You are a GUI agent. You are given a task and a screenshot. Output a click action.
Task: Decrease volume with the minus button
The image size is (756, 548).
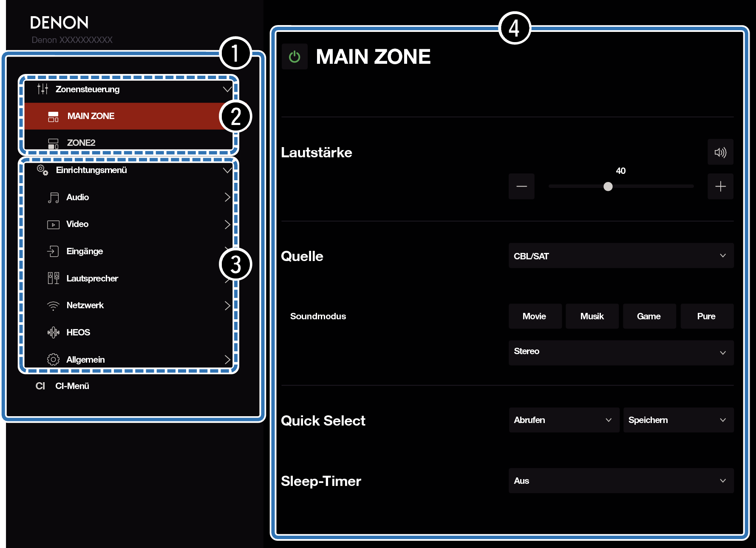[x=521, y=186]
